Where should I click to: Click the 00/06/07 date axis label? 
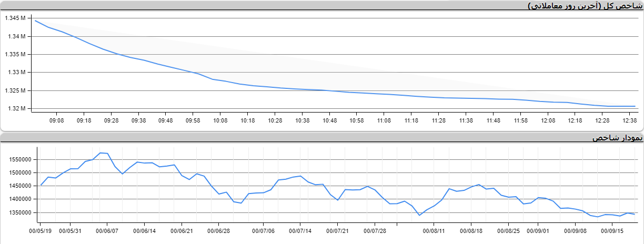click(x=107, y=230)
